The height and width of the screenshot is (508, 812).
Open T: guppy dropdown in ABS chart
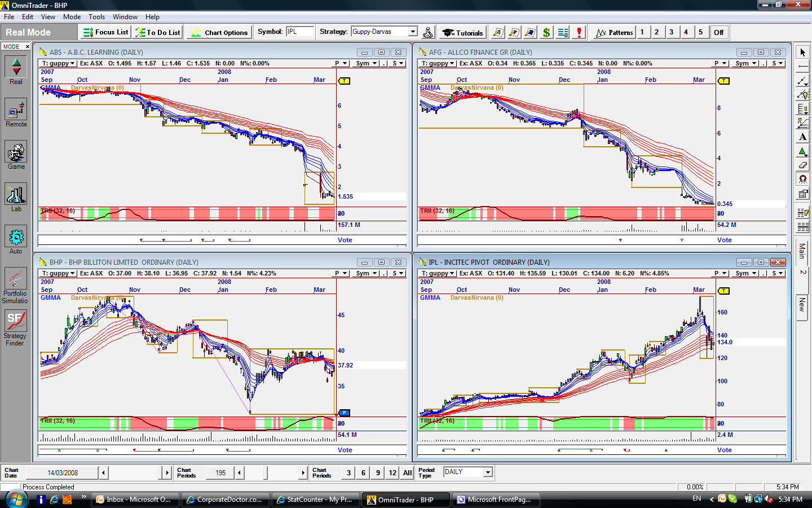click(x=58, y=63)
